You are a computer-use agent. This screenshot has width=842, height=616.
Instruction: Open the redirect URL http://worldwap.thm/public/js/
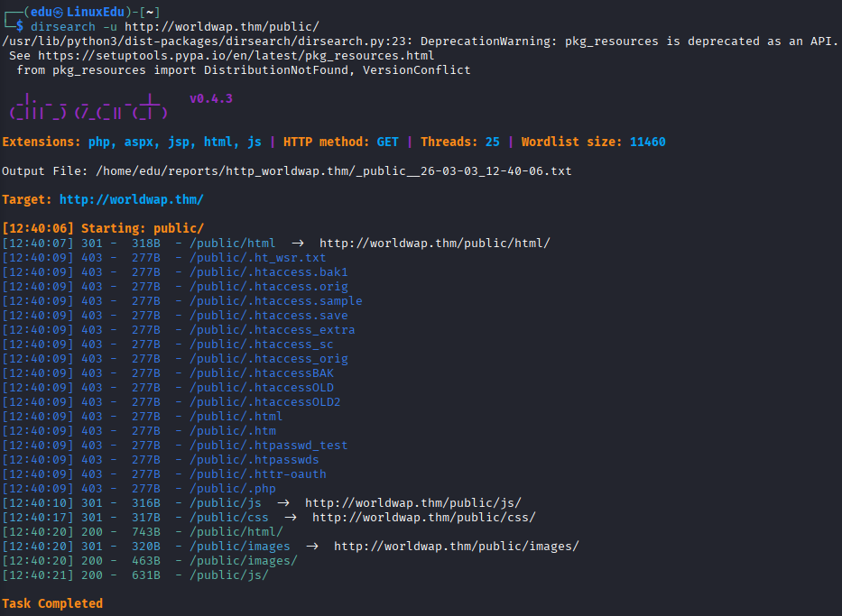tap(413, 502)
